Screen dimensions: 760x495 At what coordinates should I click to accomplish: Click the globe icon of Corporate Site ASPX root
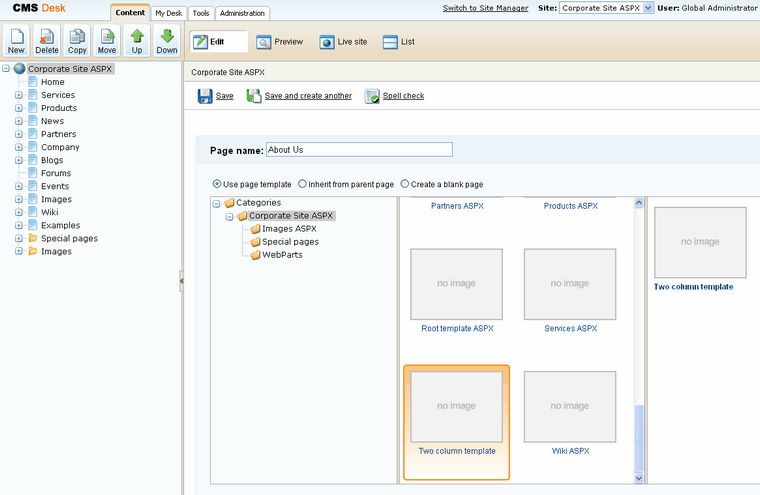click(x=19, y=69)
